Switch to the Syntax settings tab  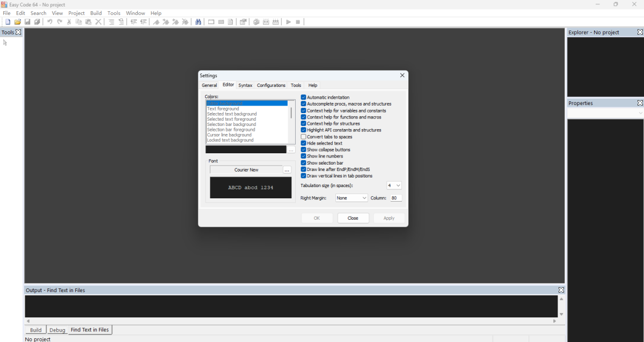245,85
